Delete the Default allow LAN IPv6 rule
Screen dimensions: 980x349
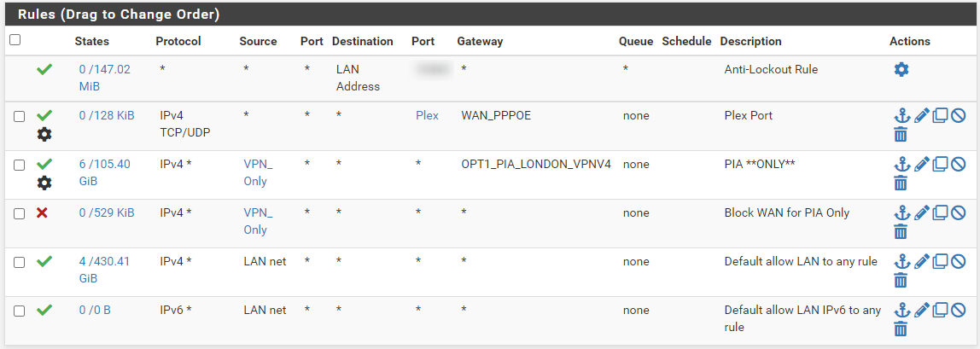(x=900, y=329)
